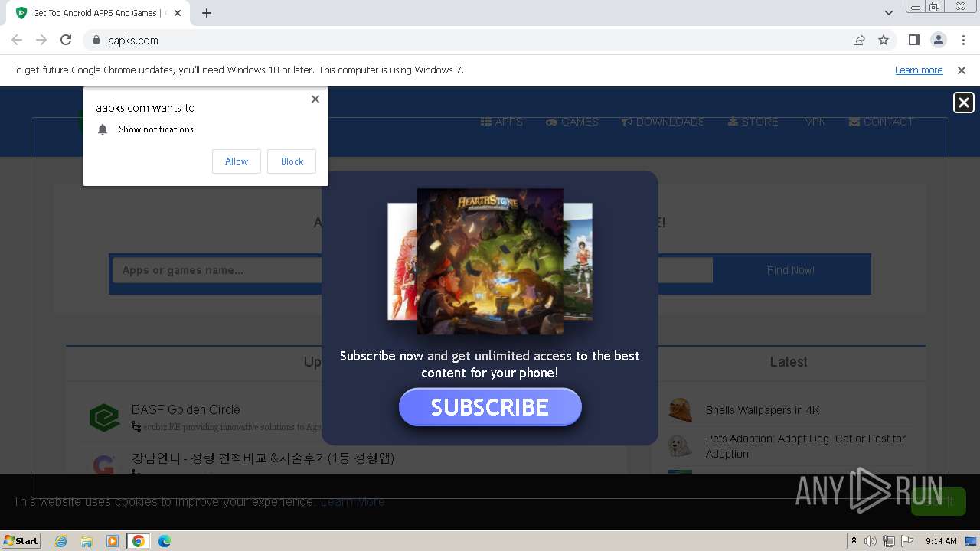
Task: Open APPS menu item
Action: point(501,122)
